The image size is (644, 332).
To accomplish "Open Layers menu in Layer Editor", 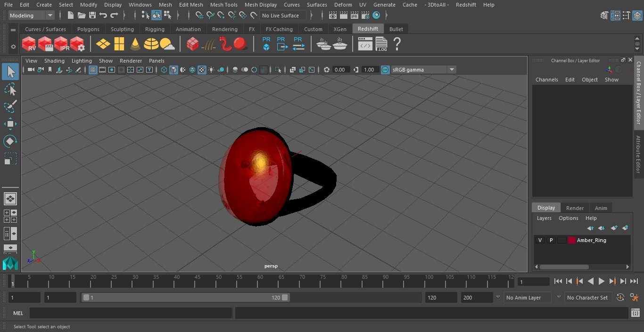I will click(x=544, y=218).
